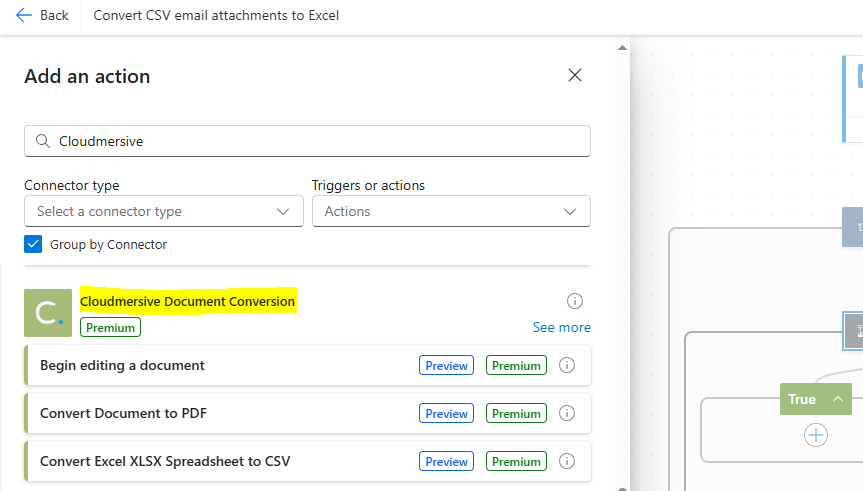Click the search magnifier icon
The width and height of the screenshot is (863, 491).
(x=42, y=141)
